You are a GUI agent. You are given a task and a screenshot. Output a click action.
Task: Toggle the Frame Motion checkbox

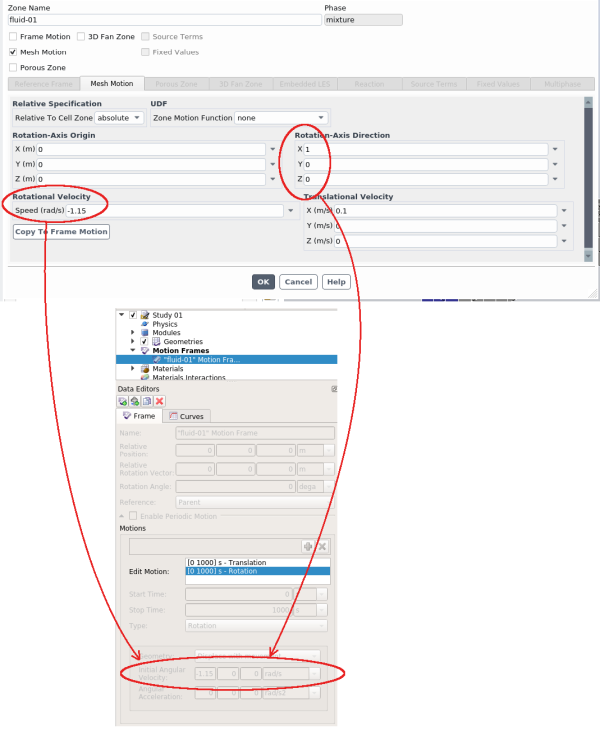pos(13,36)
